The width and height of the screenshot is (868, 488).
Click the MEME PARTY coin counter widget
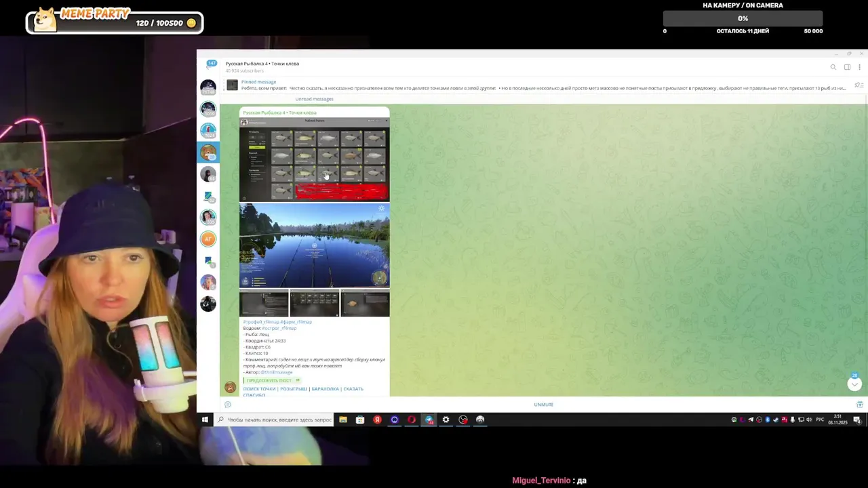coord(115,21)
